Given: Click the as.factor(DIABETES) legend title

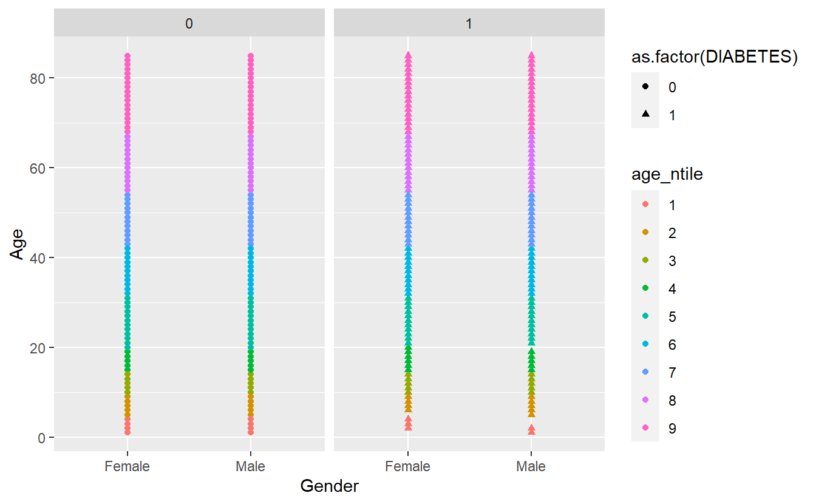Looking at the screenshot, I should pos(713,56).
